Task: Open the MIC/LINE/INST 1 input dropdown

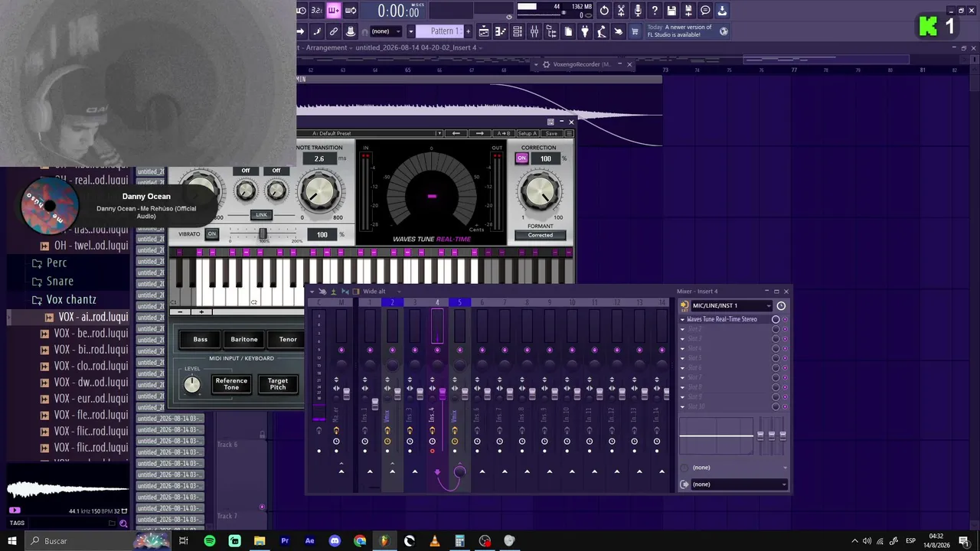Action: tap(731, 306)
